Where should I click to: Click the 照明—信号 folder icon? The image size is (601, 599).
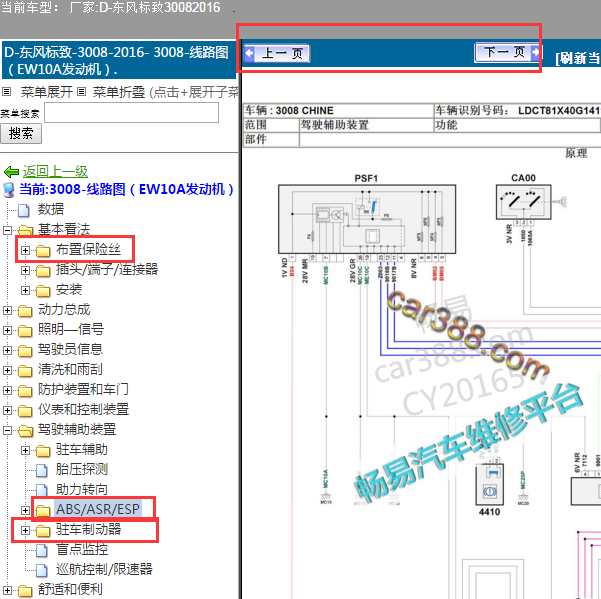[x=25, y=330]
